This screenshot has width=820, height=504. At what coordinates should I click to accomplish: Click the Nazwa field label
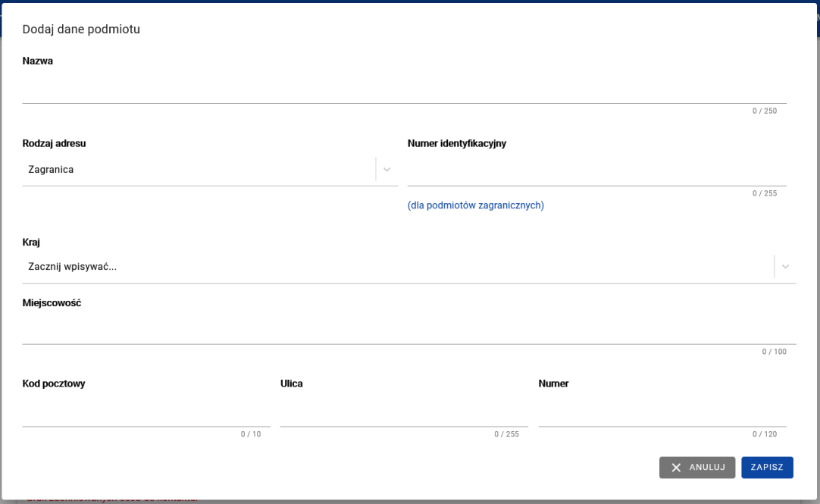(38, 61)
